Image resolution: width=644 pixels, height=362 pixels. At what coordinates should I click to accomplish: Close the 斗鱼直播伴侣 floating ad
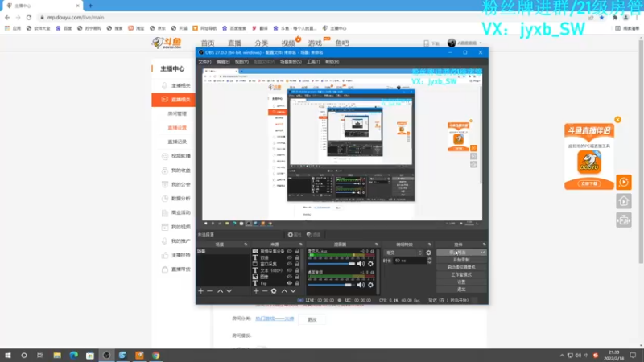(x=617, y=120)
